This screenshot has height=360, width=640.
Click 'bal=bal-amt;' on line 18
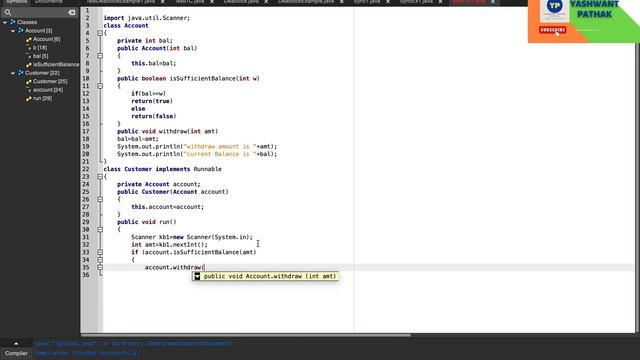click(x=138, y=139)
